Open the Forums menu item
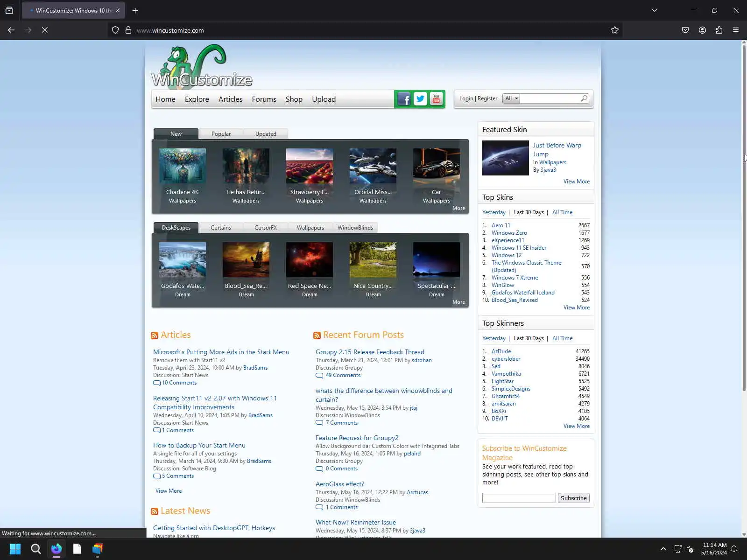This screenshot has height=560, width=747. pyautogui.click(x=264, y=99)
